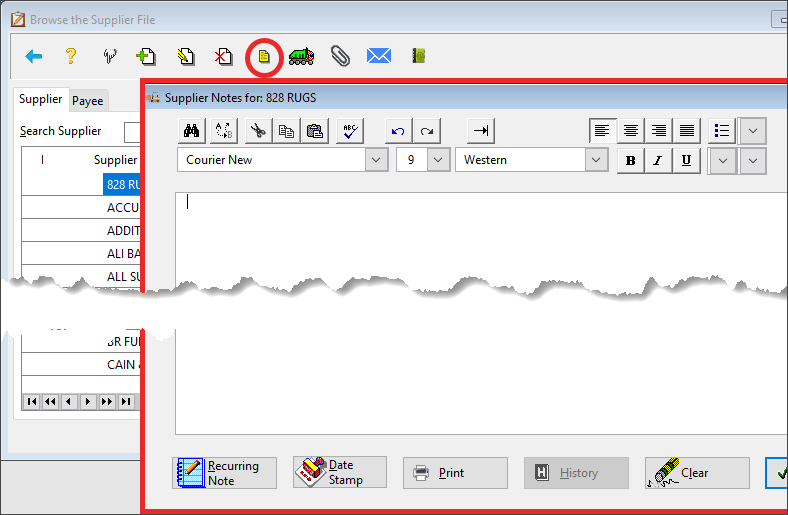Click the green truck icon
Screen dimensions: 788x515
tap(302, 56)
